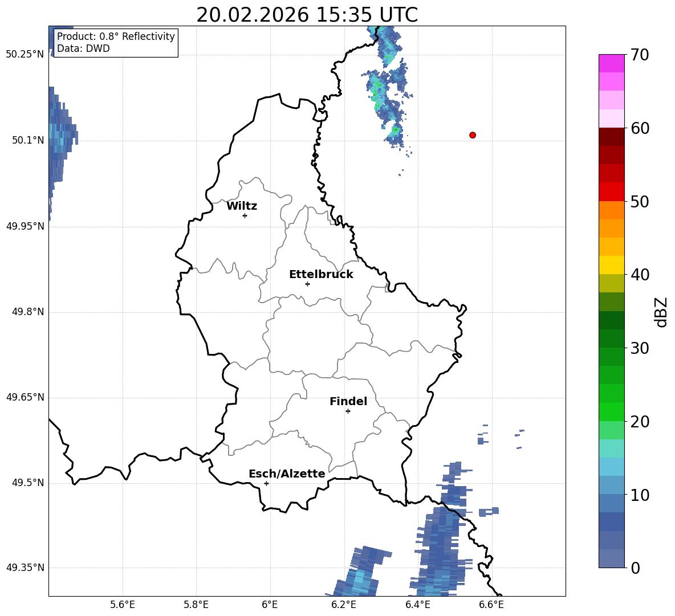Pick the magenta swatch atop the colorbar
675x616 pixels.
(x=612, y=64)
